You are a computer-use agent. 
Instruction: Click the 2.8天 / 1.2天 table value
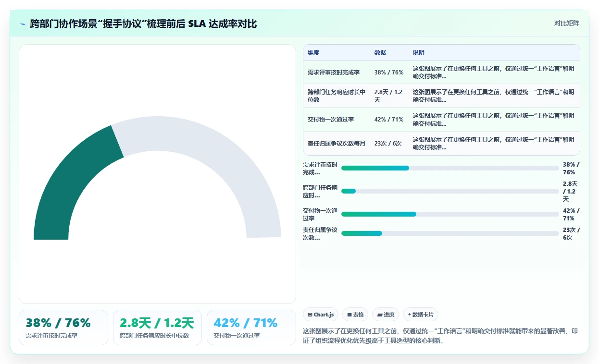388,96
